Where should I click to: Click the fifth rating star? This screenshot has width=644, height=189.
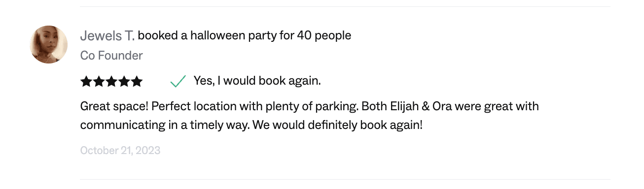[x=137, y=81]
